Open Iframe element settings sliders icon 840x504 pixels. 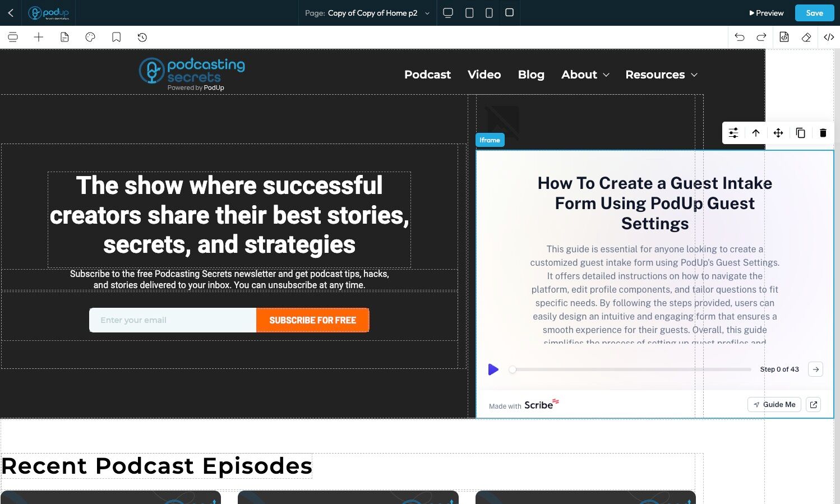(733, 133)
